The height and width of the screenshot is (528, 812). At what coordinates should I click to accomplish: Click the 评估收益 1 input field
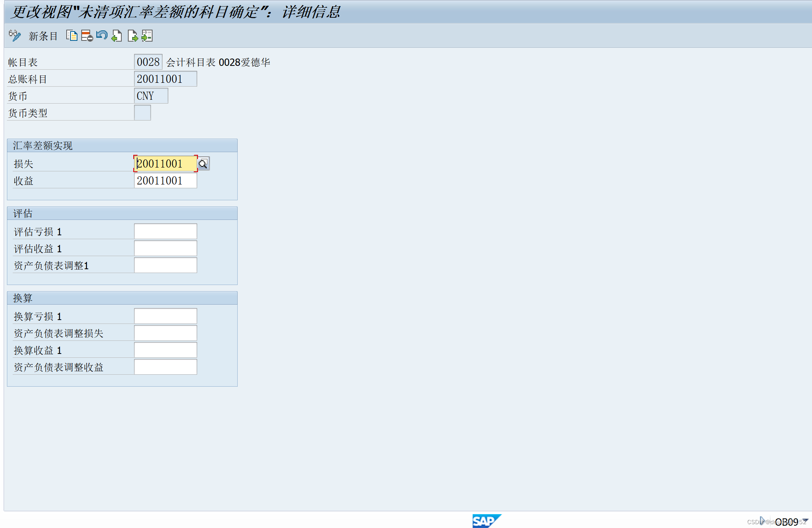click(x=165, y=248)
